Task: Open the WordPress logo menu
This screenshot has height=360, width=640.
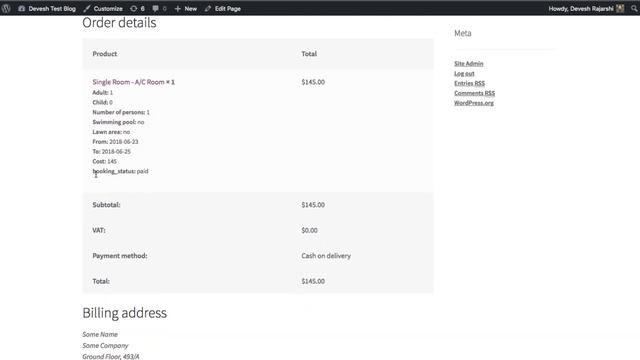Action: (x=6, y=8)
